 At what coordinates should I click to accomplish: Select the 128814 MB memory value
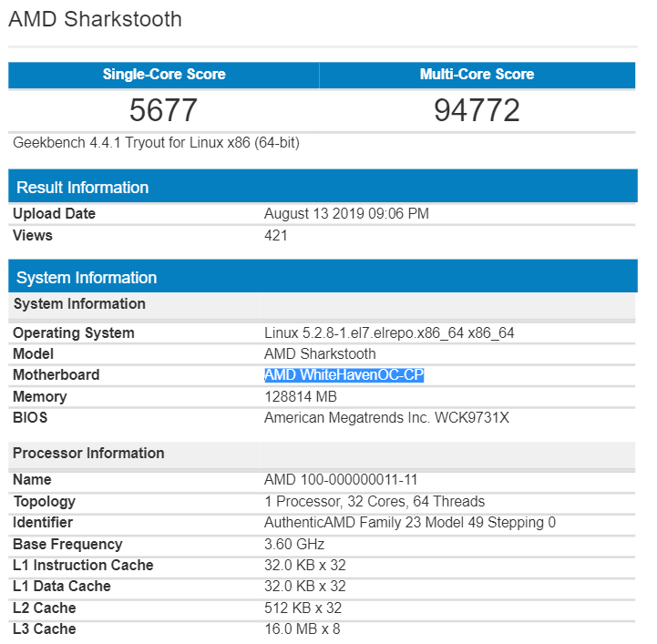point(301,396)
